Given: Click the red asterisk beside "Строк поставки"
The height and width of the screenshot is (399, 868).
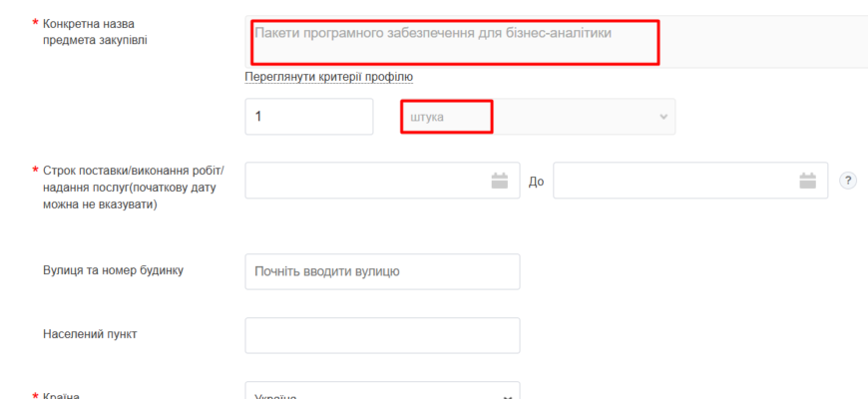Looking at the screenshot, I should [x=36, y=170].
